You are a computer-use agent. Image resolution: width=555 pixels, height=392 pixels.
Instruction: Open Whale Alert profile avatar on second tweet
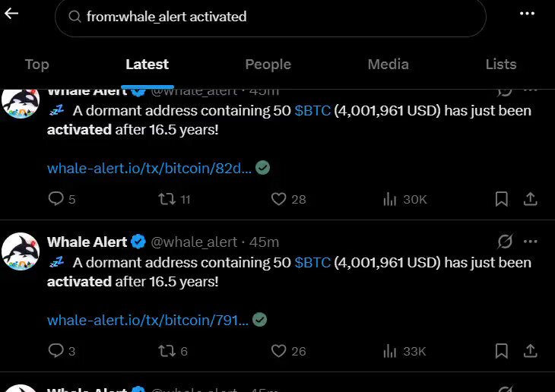[x=21, y=251]
